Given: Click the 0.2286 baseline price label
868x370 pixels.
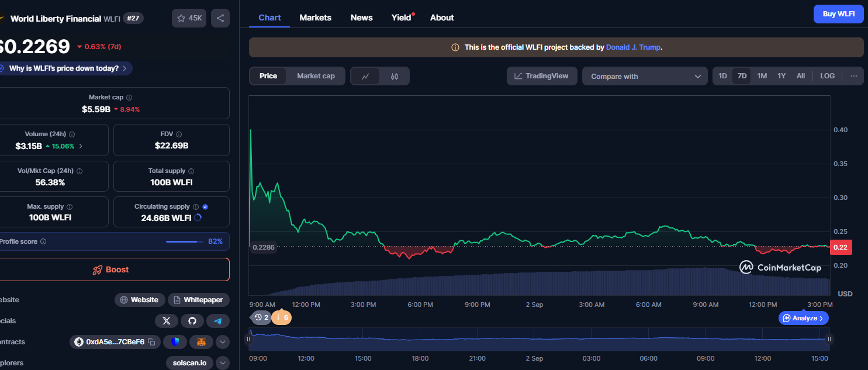Looking at the screenshot, I should 263,247.
